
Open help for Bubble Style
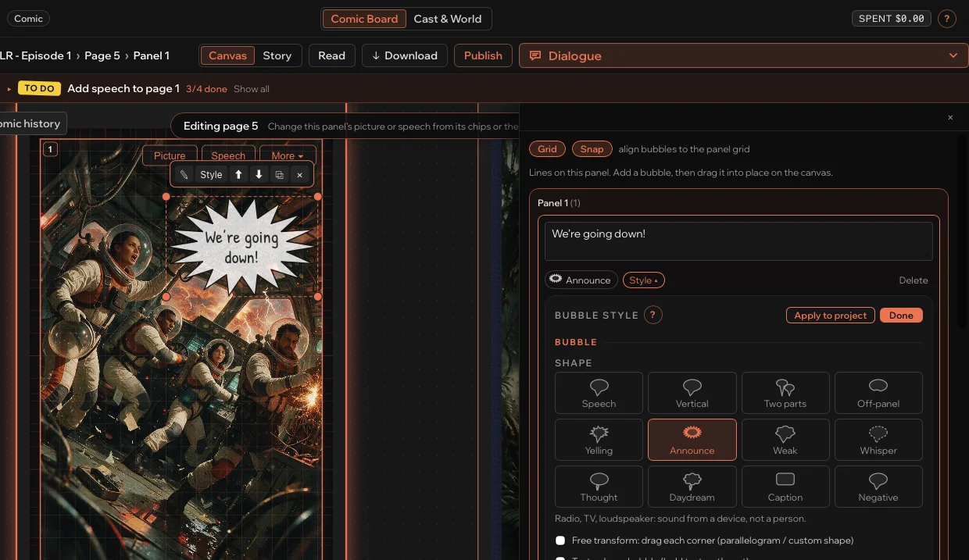click(653, 315)
